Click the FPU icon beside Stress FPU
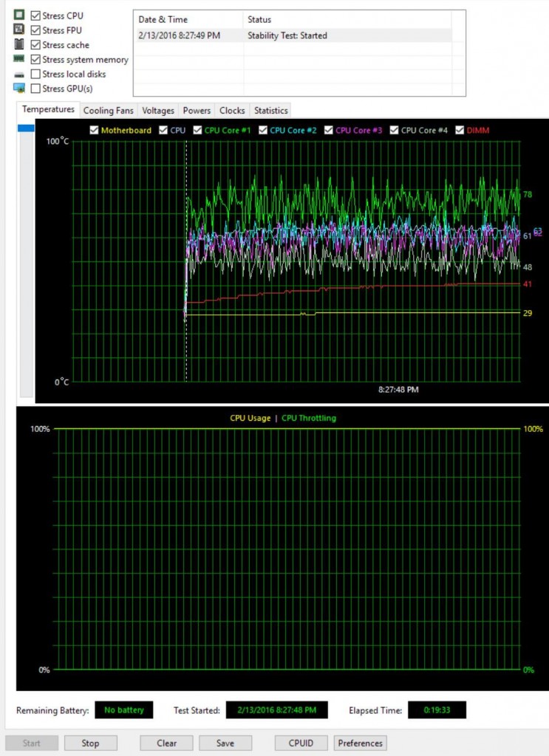 pos(18,30)
